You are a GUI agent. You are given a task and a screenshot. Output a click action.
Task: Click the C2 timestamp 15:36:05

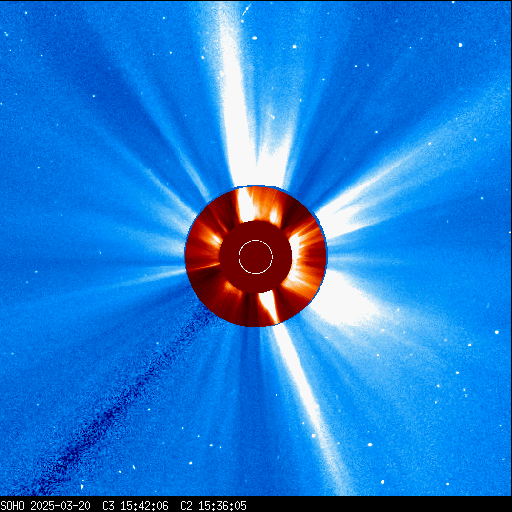(x=222, y=506)
